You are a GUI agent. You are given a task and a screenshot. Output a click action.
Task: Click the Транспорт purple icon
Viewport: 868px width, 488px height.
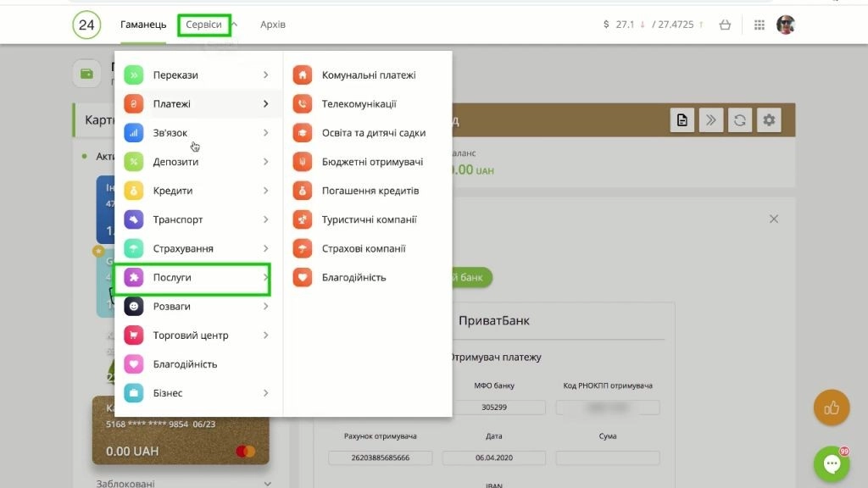133,219
